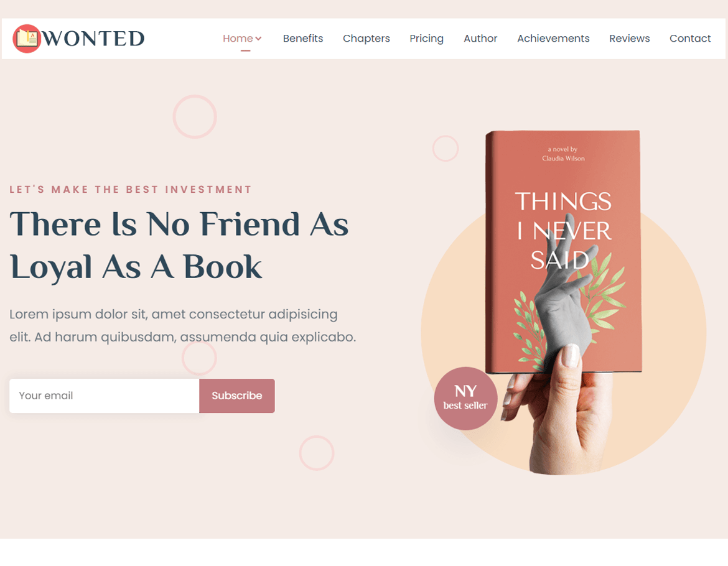Viewport: 728px width, 566px height.
Task: Select the Author nav item
Action: [480, 39]
